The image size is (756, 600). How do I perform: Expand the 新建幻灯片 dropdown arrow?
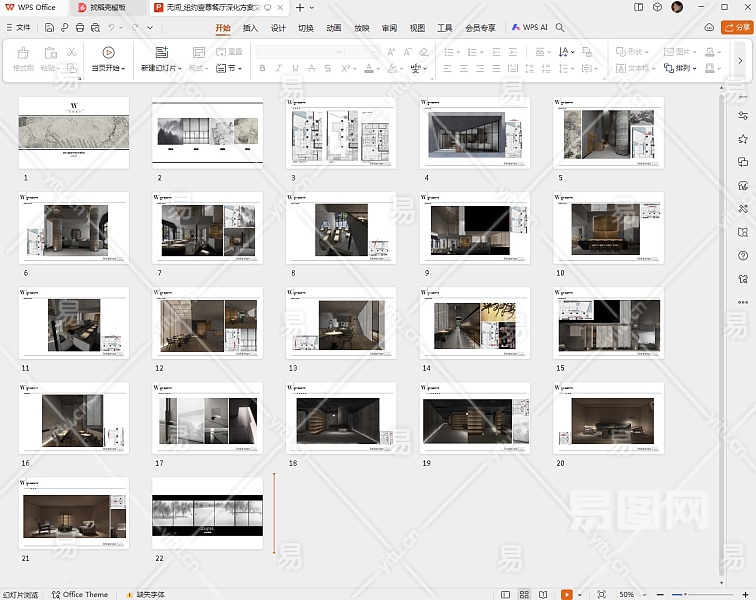180,69
